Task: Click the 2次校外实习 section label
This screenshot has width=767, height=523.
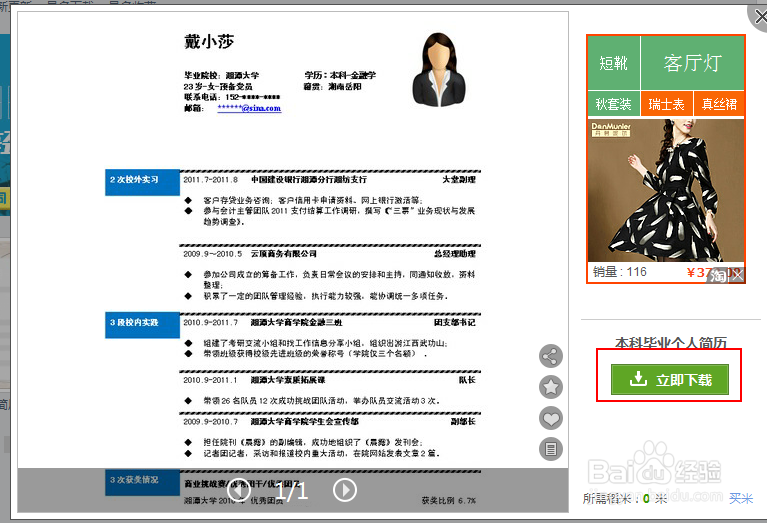Action: point(142,182)
